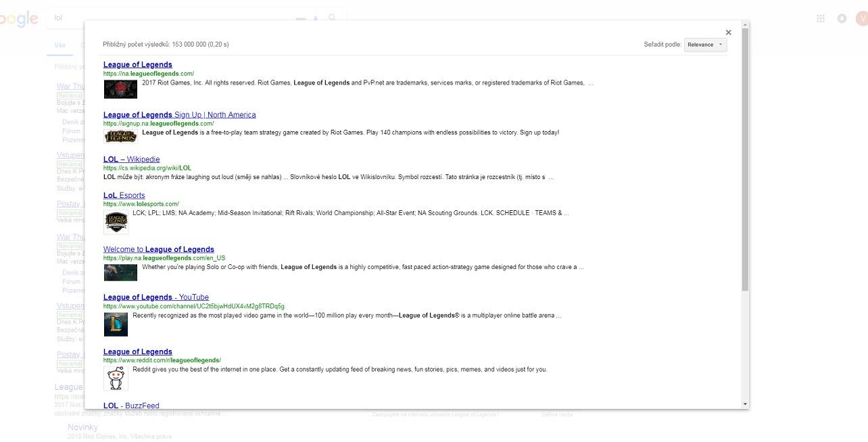Open Welcome to League of Legends result
868x442 pixels.
click(x=158, y=249)
